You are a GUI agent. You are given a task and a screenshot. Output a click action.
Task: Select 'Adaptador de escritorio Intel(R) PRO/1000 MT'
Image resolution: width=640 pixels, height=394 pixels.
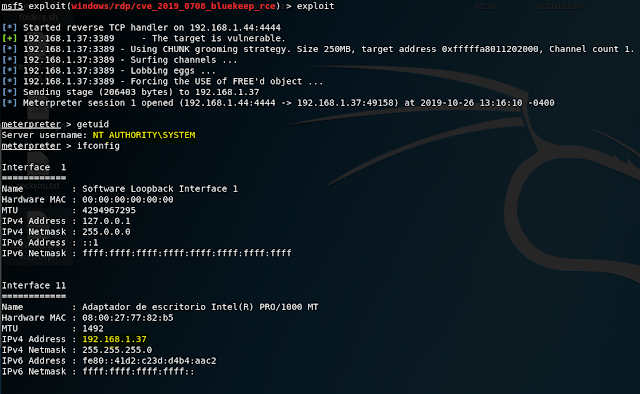tap(200, 307)
